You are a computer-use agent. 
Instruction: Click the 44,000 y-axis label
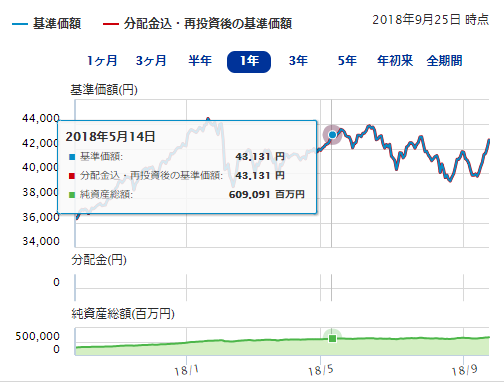coord(41,118)
